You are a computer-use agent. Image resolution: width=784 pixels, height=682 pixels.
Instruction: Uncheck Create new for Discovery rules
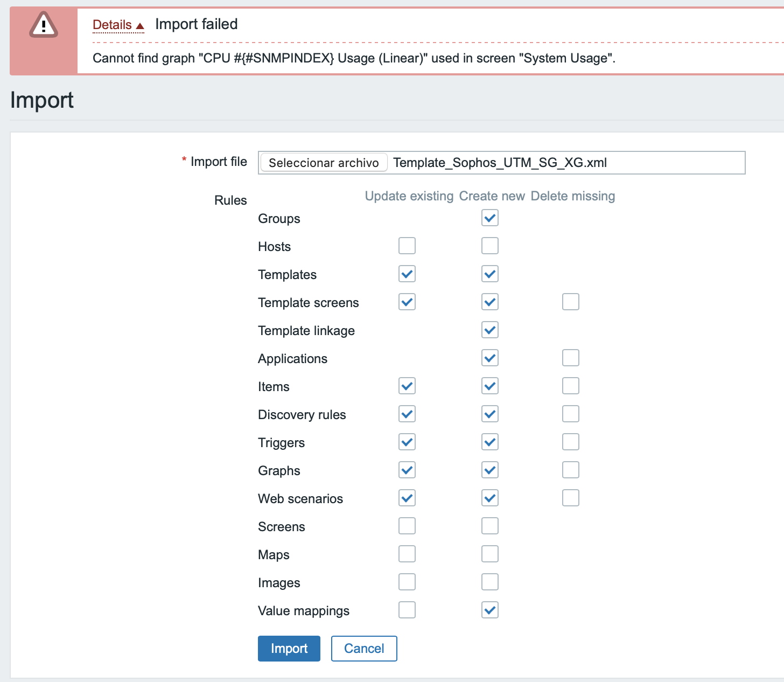(x=490, y=414)
